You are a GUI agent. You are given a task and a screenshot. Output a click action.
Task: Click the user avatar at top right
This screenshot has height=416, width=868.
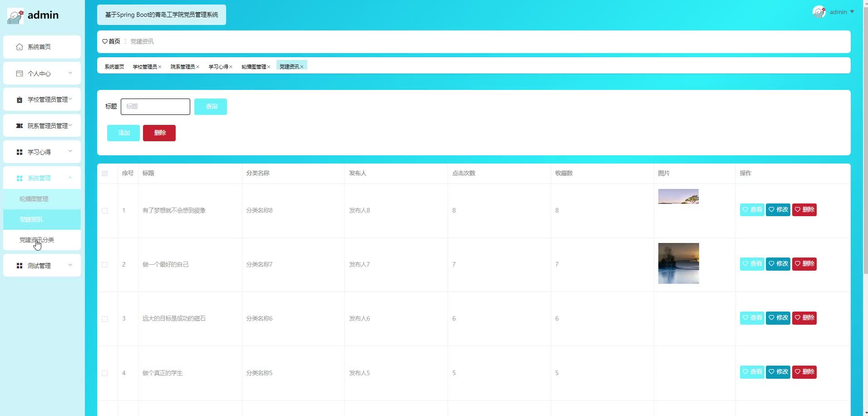(819, 12)
